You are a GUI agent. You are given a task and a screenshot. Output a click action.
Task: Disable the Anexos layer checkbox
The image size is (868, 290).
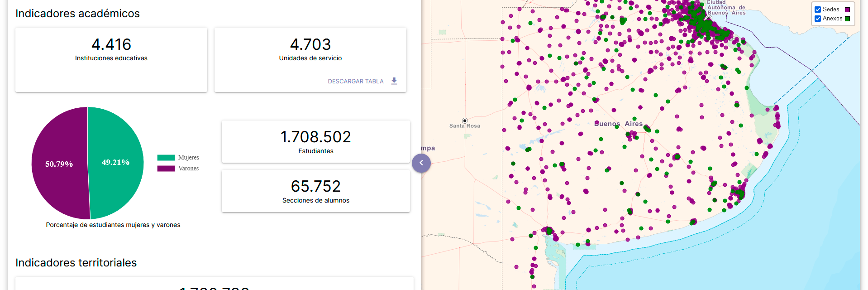[x=818, y=19]
